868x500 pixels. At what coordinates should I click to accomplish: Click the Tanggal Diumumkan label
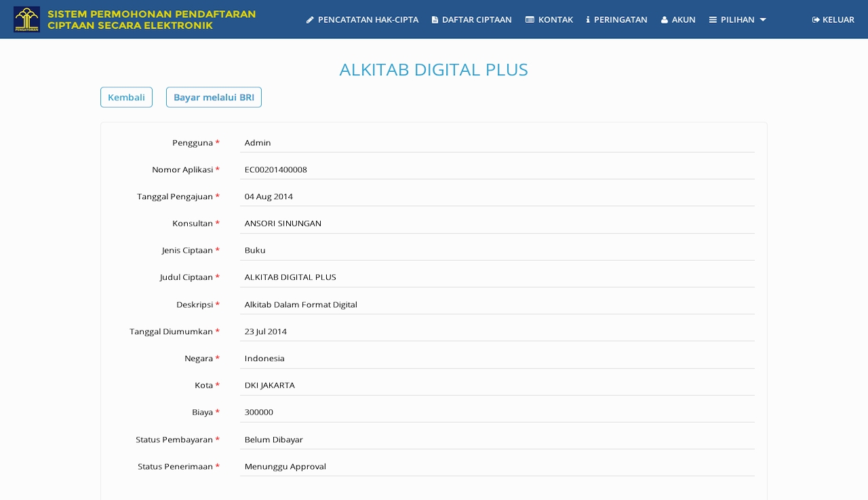click(175, 331)
